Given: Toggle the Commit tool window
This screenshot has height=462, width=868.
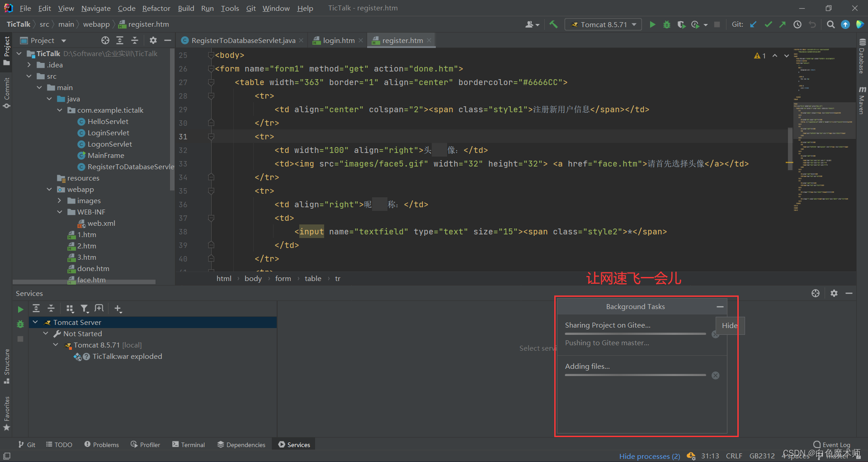Looking at the screenshot, I should 6,93.
